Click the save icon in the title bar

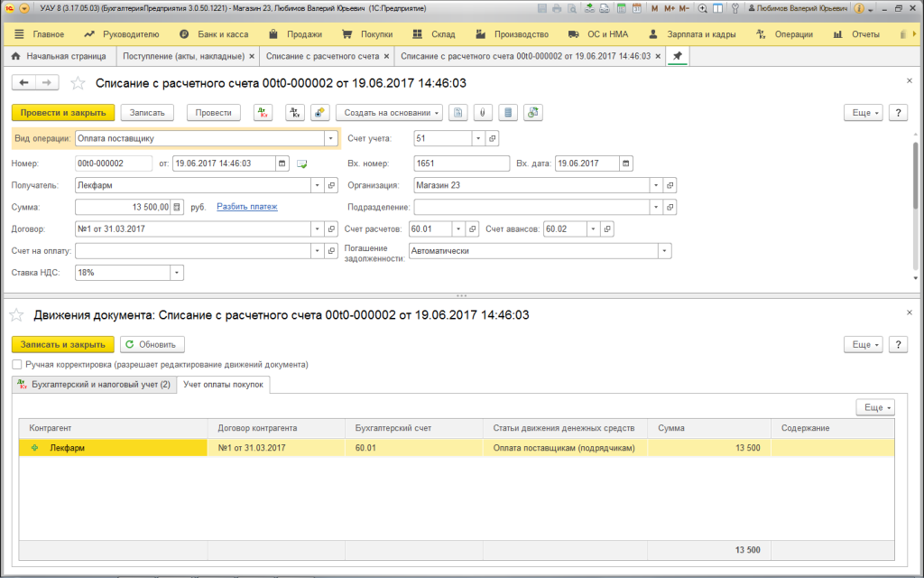pyautogui.click(x=542, y=9)
